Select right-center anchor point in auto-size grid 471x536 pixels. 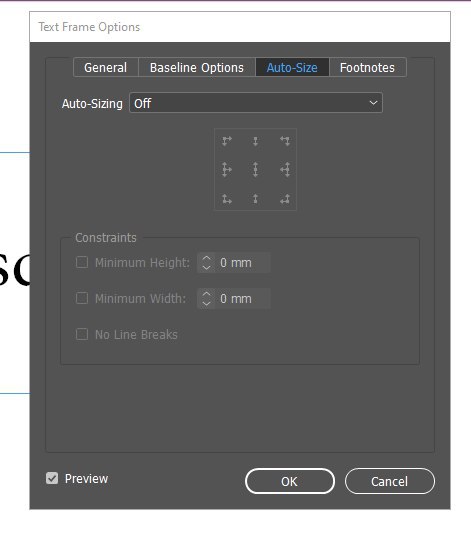coord(285,170)
